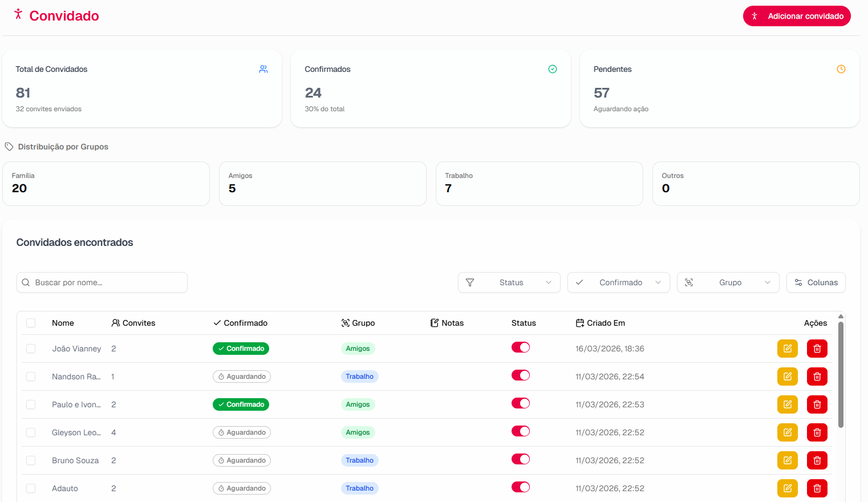
Task: Click the Adicionar convidado button
Action: click(x=797, y=16)
